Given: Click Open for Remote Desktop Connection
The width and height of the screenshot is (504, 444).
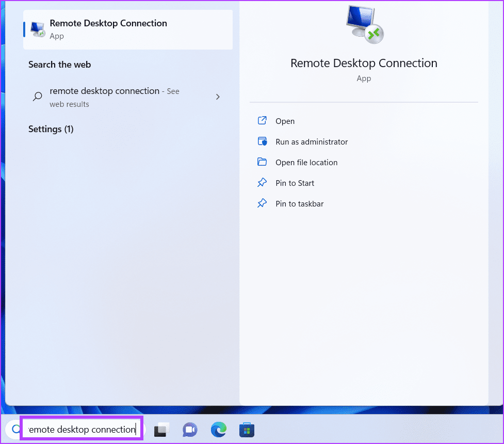Looking at the screenshot, I should click(285, 121).
